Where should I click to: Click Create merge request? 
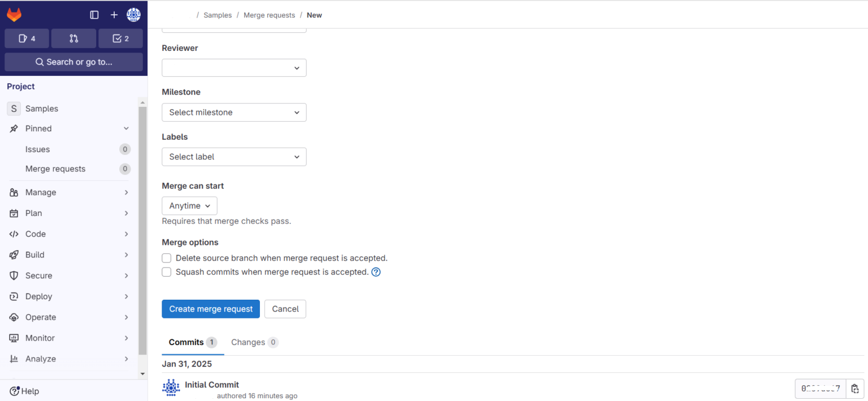tap(210, 309)
